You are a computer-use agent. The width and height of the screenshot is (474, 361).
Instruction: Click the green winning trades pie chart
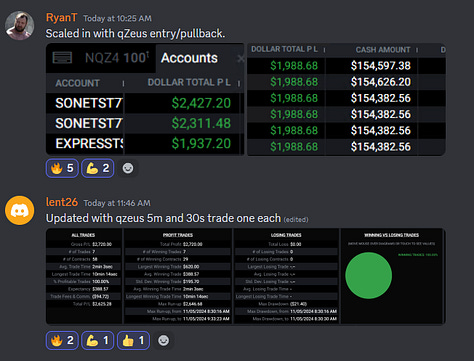tap(369, 275)
